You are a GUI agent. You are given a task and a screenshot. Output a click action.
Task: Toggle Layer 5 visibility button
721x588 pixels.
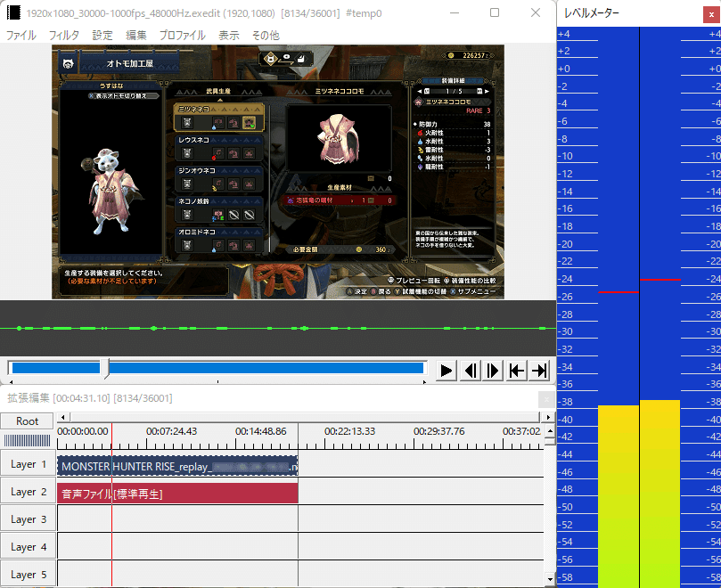click(28, 574)
